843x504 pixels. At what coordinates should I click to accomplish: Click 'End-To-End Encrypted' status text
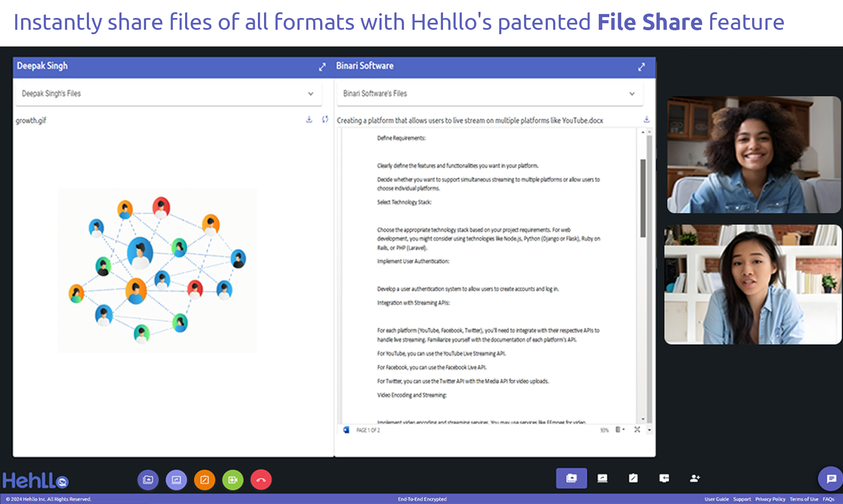point(422,499)
